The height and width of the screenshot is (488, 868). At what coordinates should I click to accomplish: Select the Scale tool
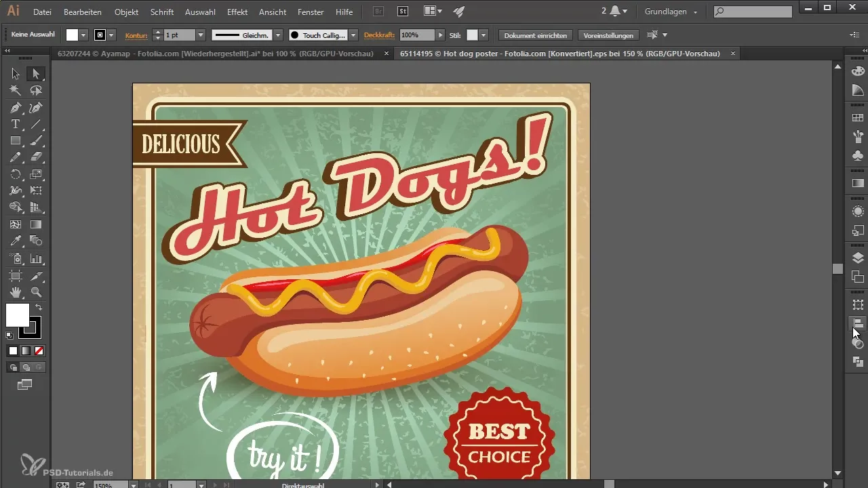36,174
